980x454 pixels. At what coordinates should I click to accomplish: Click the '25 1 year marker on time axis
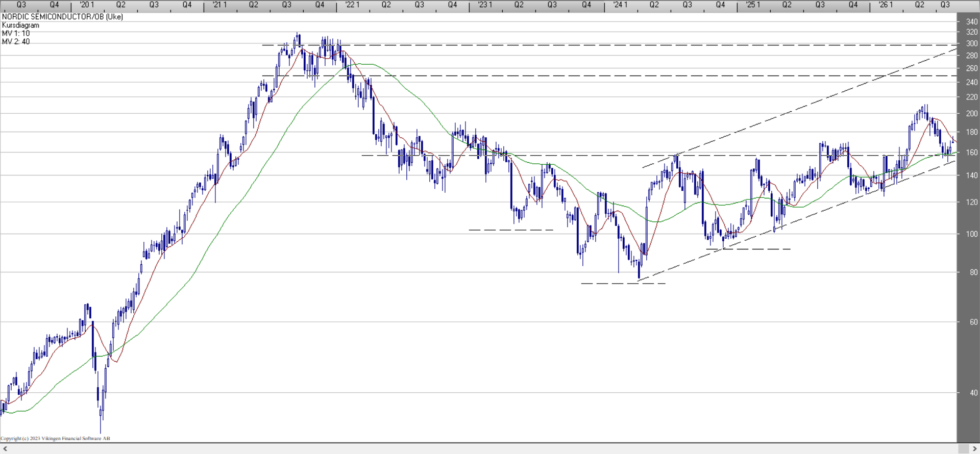tap(753, 5)
